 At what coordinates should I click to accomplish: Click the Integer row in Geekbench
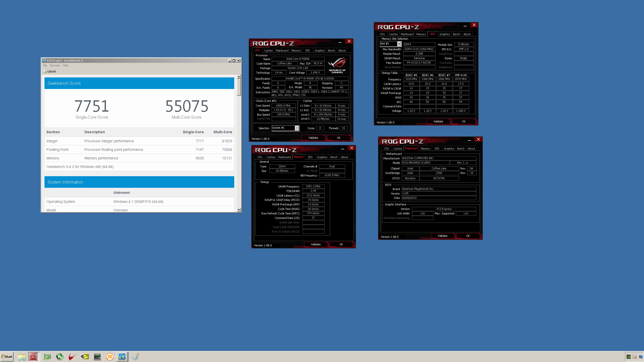pos(139,141)
